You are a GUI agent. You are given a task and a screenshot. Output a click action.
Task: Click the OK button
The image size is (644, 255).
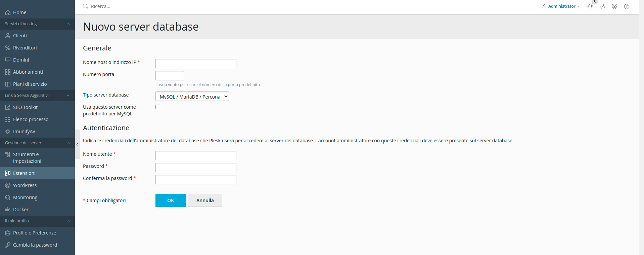tap(170, 201)
